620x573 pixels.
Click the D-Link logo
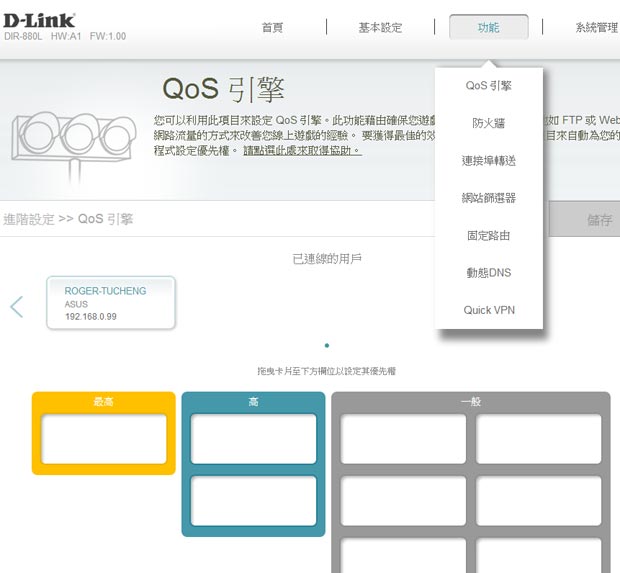tap(39, 21)
